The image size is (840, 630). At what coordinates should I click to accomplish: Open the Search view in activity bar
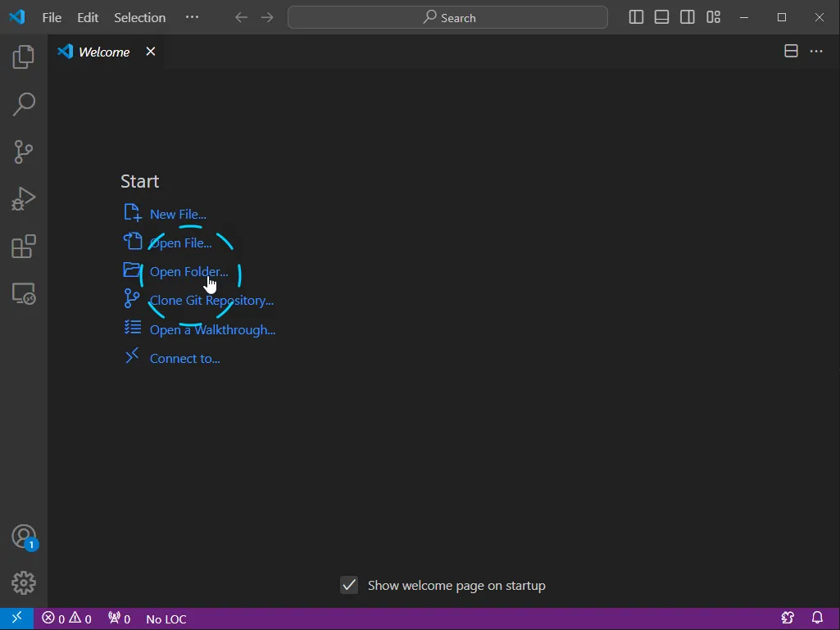pyautogui.click(x=24, y=104)
